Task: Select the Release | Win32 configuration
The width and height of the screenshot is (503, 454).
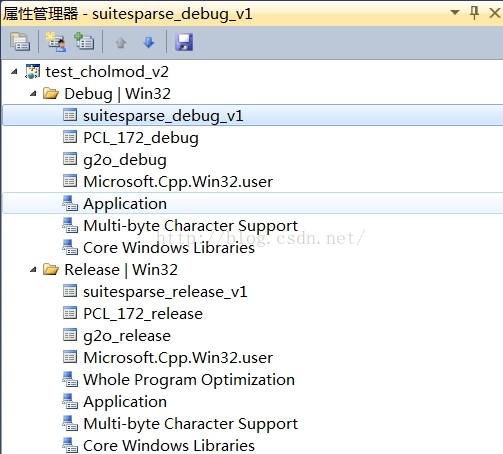Action: click(x=121, y=270)
